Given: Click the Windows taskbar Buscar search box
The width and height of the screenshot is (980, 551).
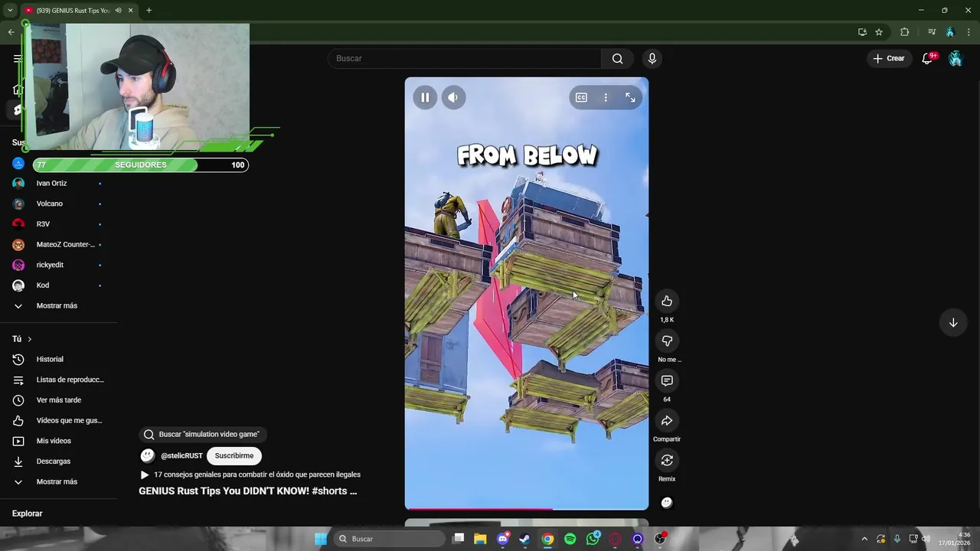Looking at the screenshot, I should pos(390,539).
